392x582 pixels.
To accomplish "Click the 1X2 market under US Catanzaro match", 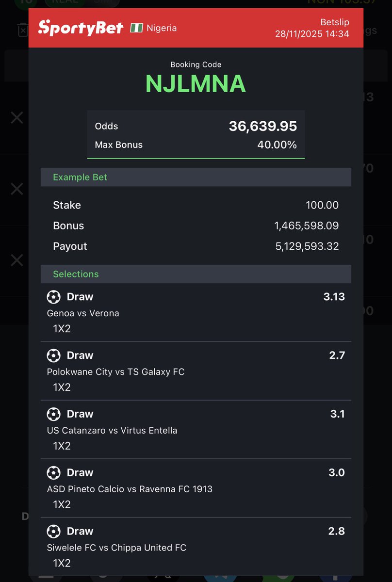I will click(x=62, y=446).
